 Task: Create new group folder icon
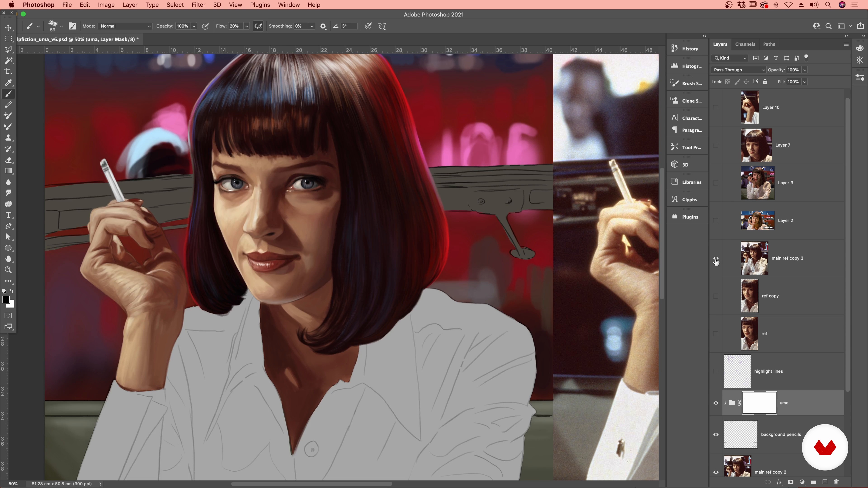point(814,482)
